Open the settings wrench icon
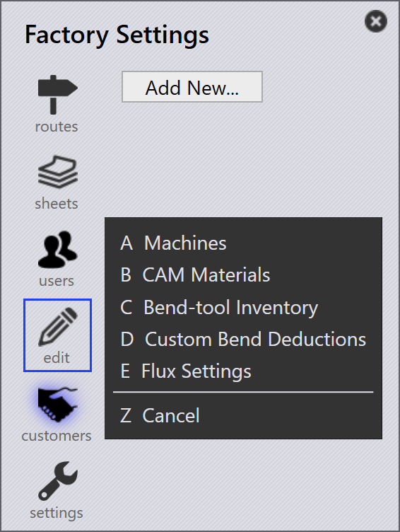This screenshot has height=532, width=400. point(58,481)
